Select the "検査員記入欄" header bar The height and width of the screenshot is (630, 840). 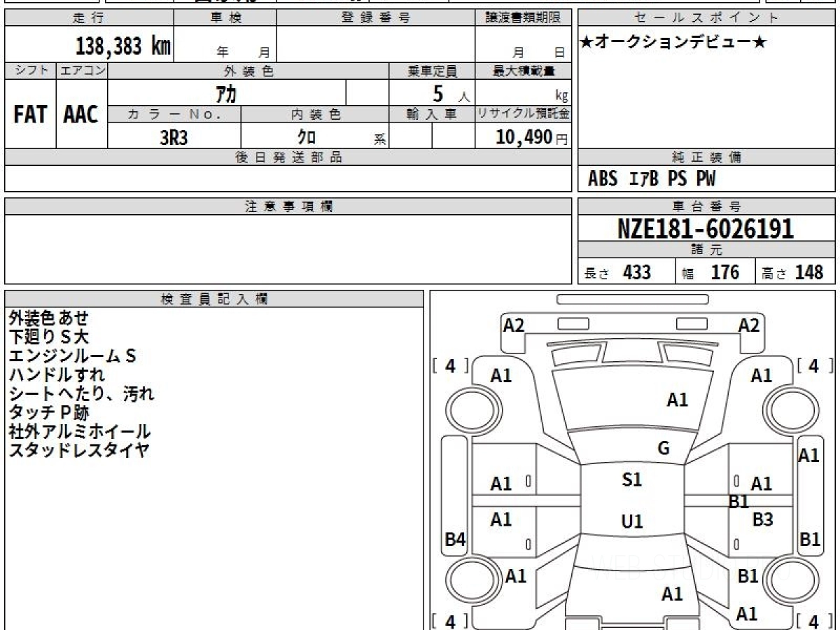pos(214,299)
